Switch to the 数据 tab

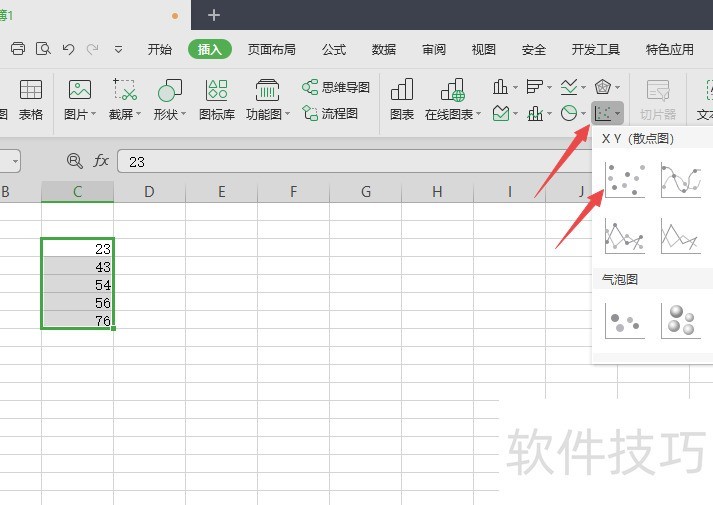tap(383, 49)
